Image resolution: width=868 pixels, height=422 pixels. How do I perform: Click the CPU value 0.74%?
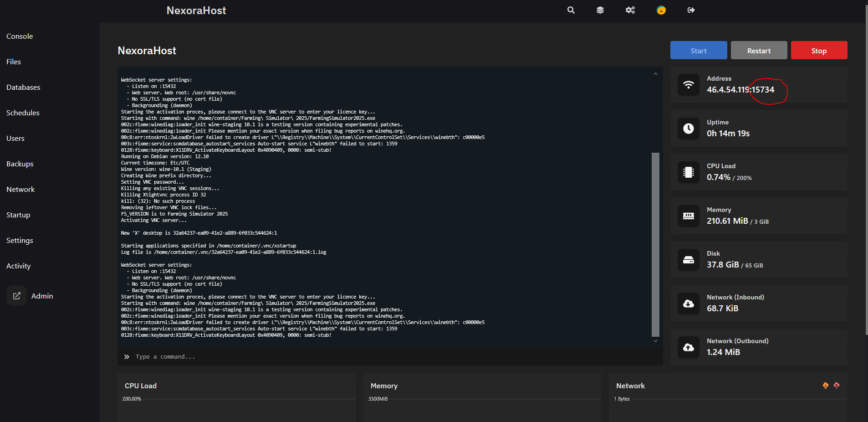(719, 177)
